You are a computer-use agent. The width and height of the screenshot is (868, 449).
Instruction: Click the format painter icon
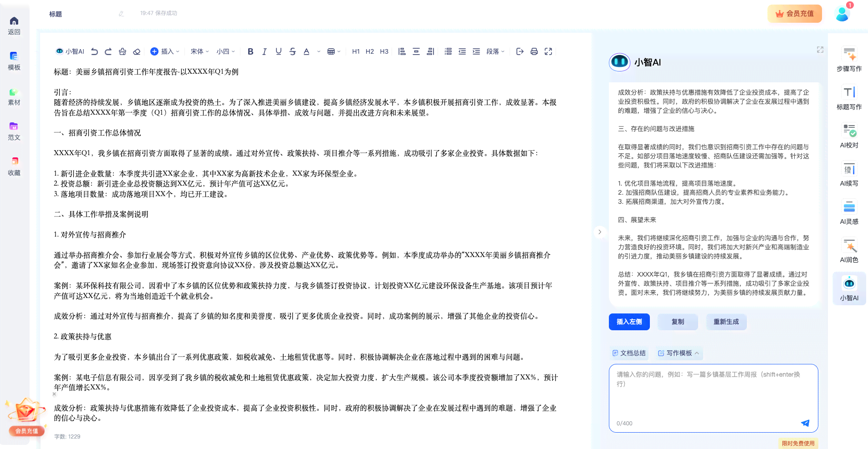click(x=123, y=51)
